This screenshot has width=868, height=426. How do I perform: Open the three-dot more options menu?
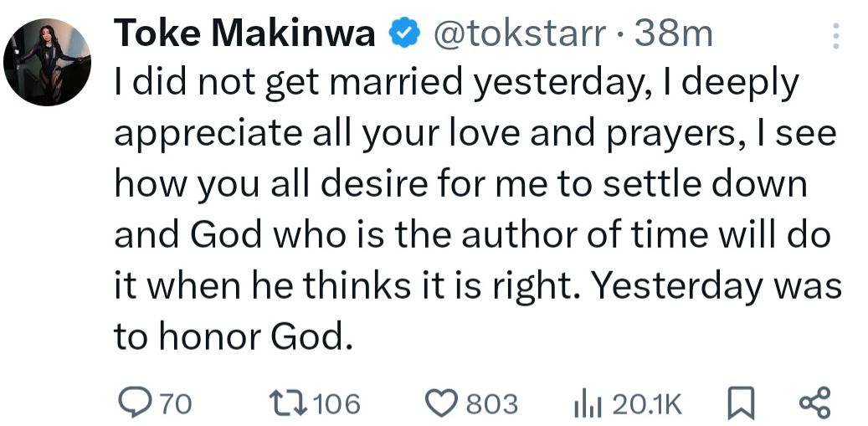(833, 36)
